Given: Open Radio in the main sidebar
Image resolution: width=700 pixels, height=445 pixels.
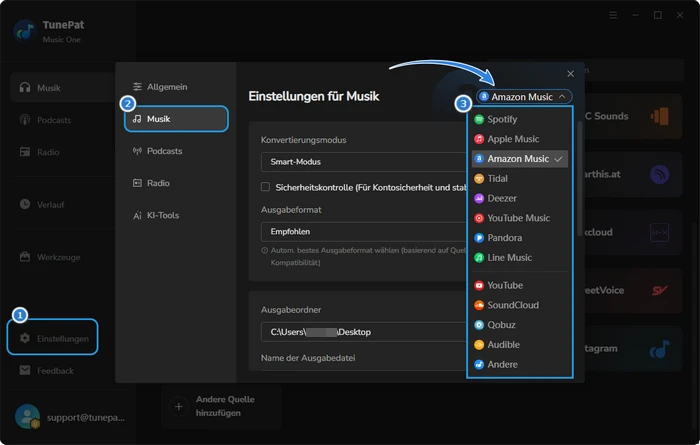Looking at the screenshot, I should (62, 152).
